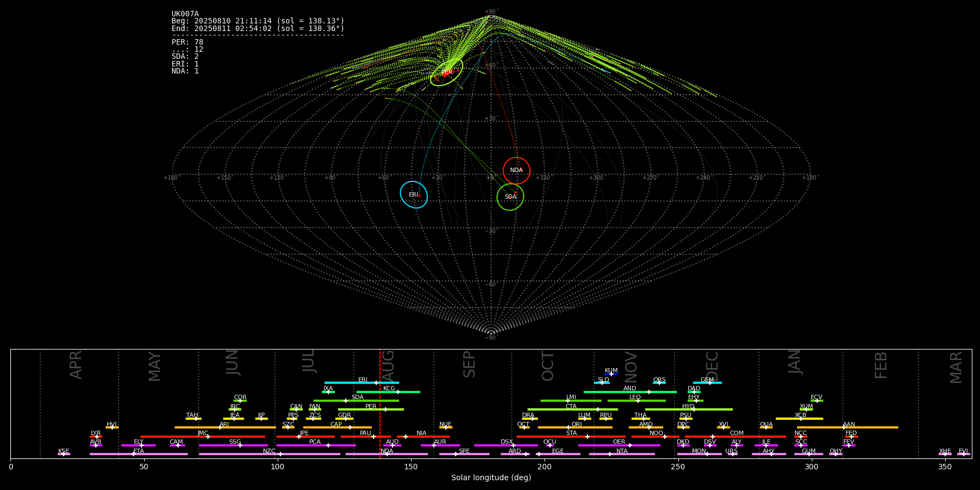Click the 'End: 20250811 02:54:02' line
Viewport: 980px width, 490px height.
point(258,28)
